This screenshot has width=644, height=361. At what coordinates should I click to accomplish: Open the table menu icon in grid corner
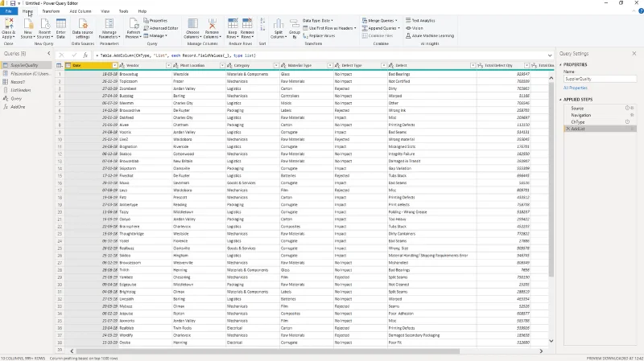(x=60, y=66)
